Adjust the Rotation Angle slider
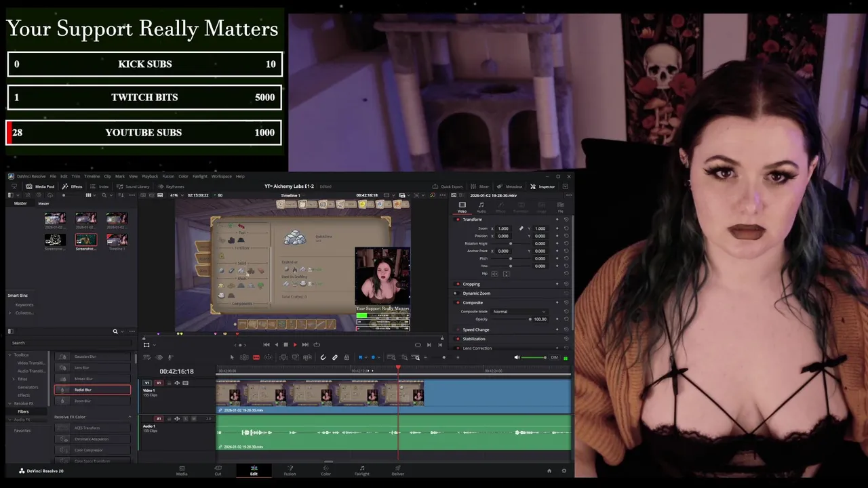This screenshot has height=488, width=868. (510, 243)
